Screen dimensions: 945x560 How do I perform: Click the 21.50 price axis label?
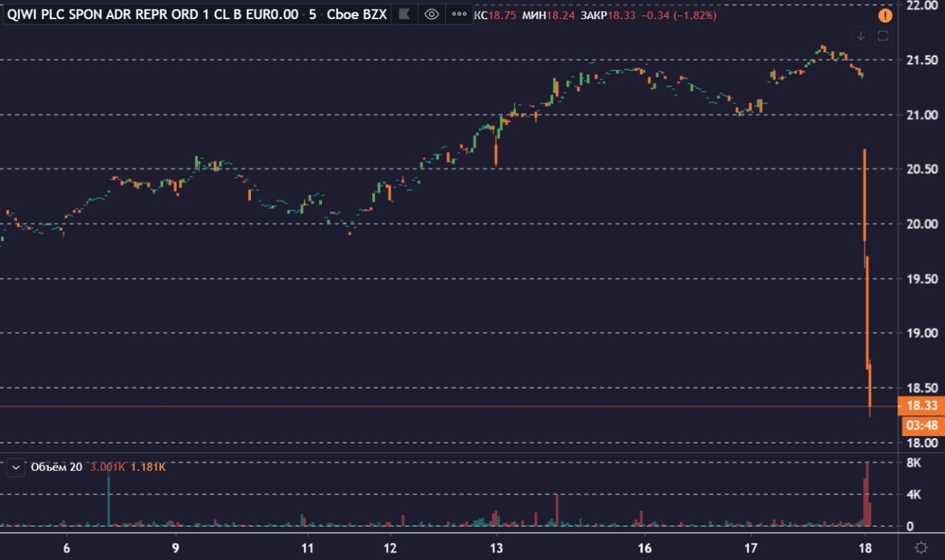click(x=922, y=60)
